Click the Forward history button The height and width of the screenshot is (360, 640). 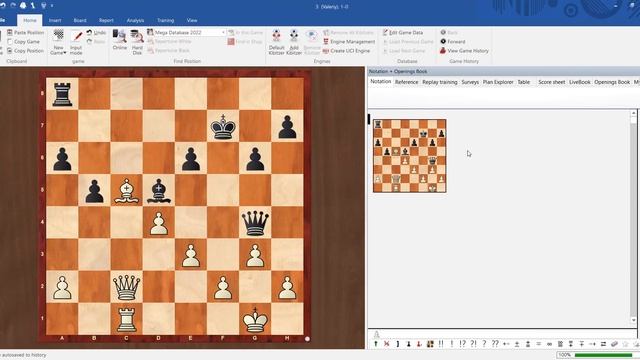453,42
